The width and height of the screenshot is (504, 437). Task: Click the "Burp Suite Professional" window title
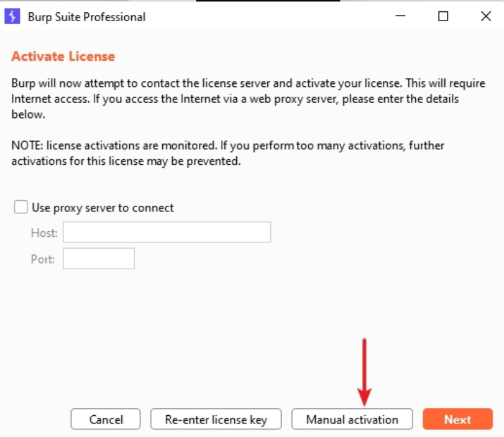click(86, 17)
